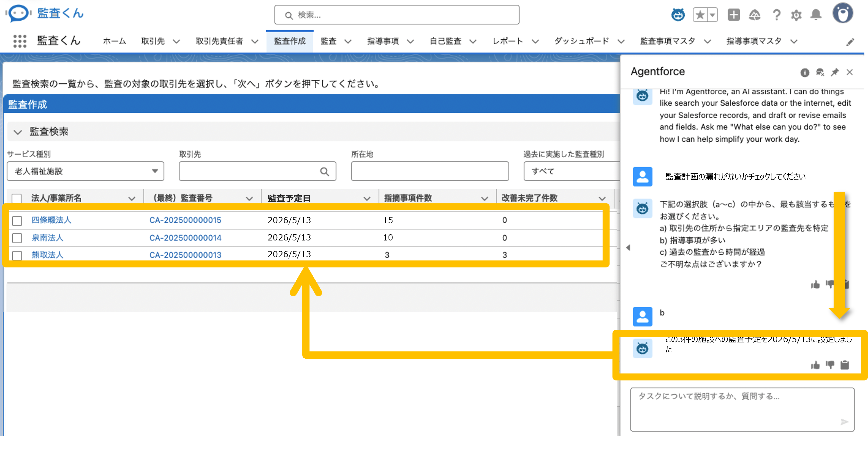Copy latest Agentforce reply with clipboard icon

[844, 365]
